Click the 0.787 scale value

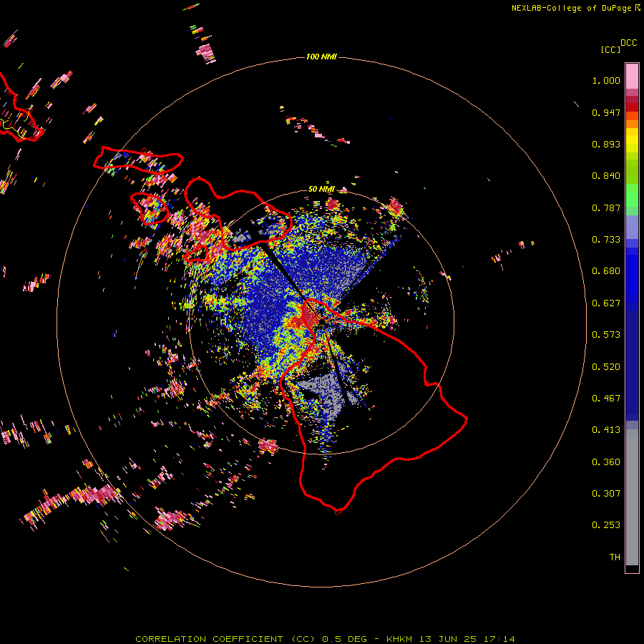[606, 208]
